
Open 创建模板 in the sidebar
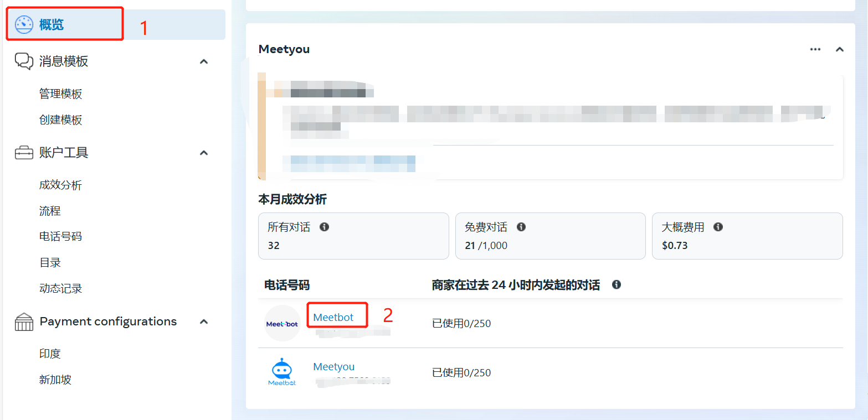pos(61,120)
